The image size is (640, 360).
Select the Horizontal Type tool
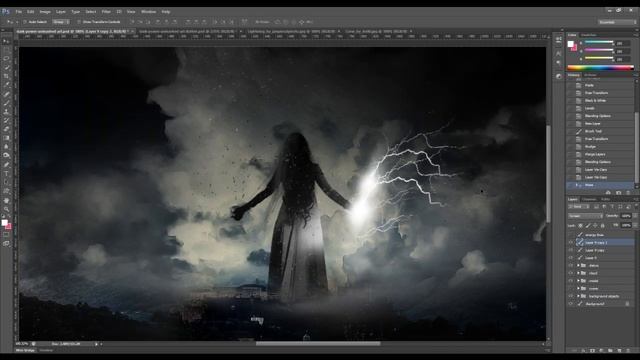(x=6, y=173)
